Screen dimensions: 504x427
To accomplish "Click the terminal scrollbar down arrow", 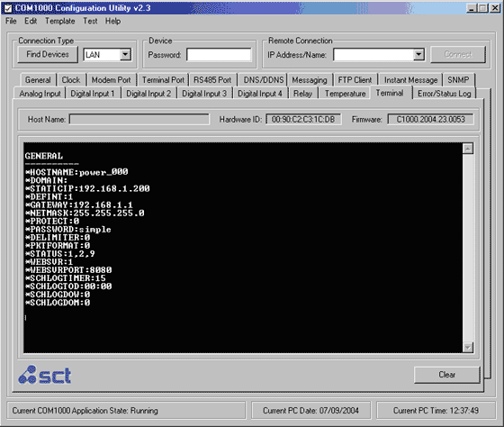I will tap(468, 347).
